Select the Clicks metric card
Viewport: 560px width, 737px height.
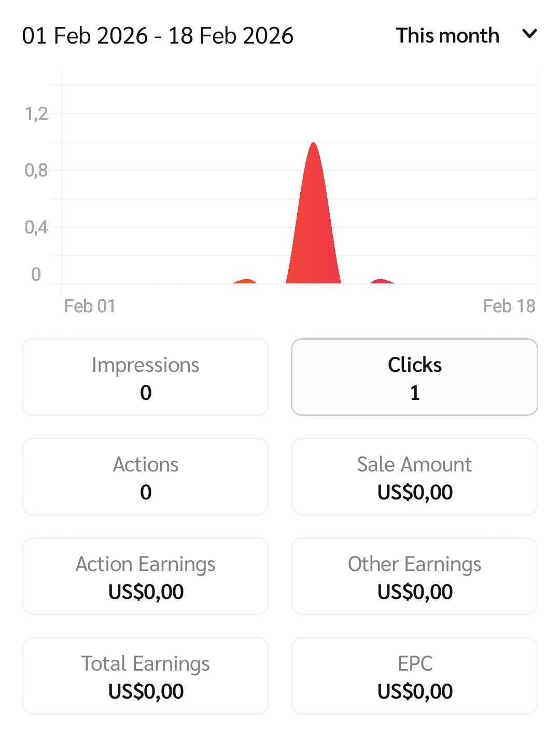[x=414, y=377]
